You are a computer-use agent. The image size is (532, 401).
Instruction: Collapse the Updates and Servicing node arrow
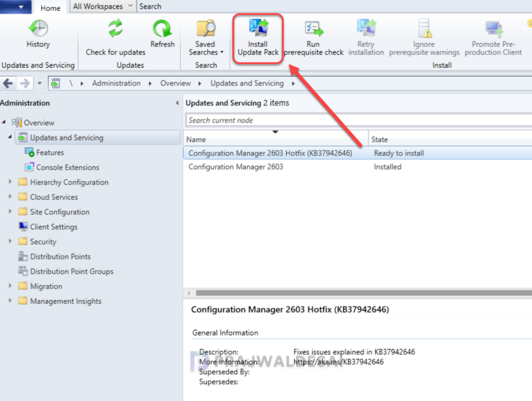10,137
